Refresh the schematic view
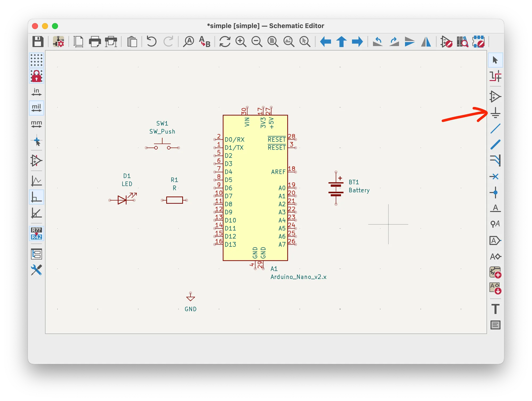This screenshot has width=532, height=401. point(225,42)
